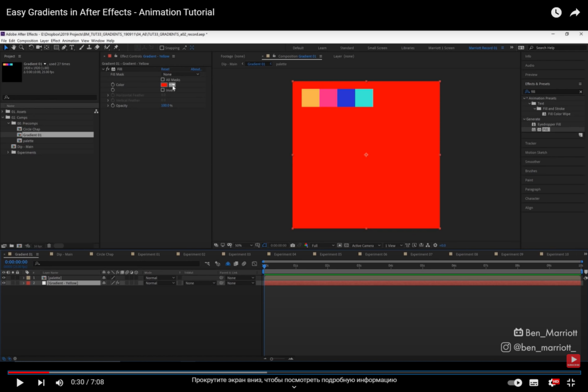This screenshot has height=392, width=588.
Task: Toggle YouTube autoplay switch
Action: coord(514,383)
